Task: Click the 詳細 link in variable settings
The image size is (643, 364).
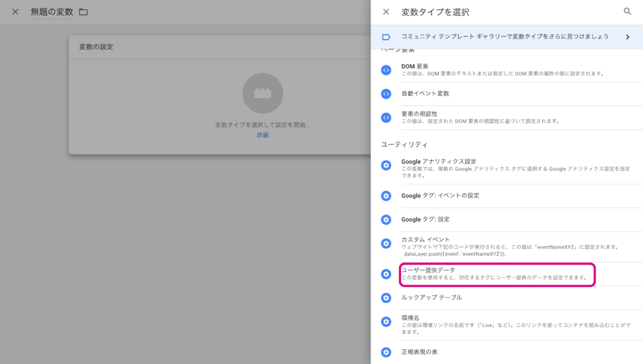Action: click(x=263, y=135)
